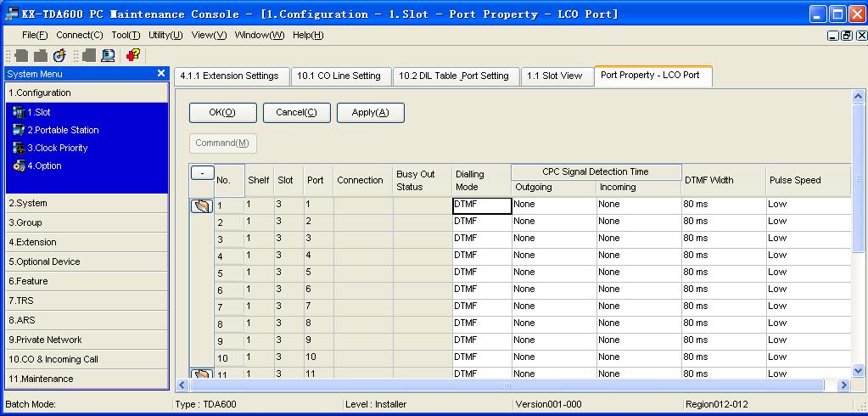Click the Busy Out Status cell in row 8
This screenshot has height=416, width=868.
click(423, 323)
